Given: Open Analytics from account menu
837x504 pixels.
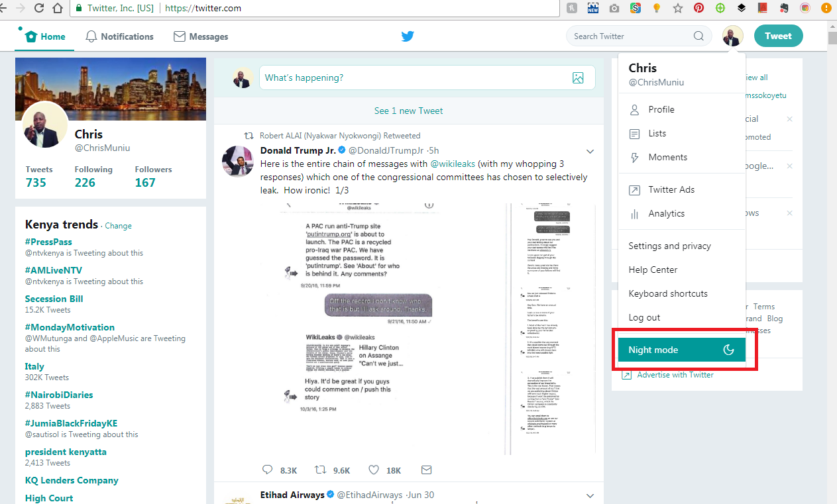Looking at the screenshot, I should coord(682,213).
